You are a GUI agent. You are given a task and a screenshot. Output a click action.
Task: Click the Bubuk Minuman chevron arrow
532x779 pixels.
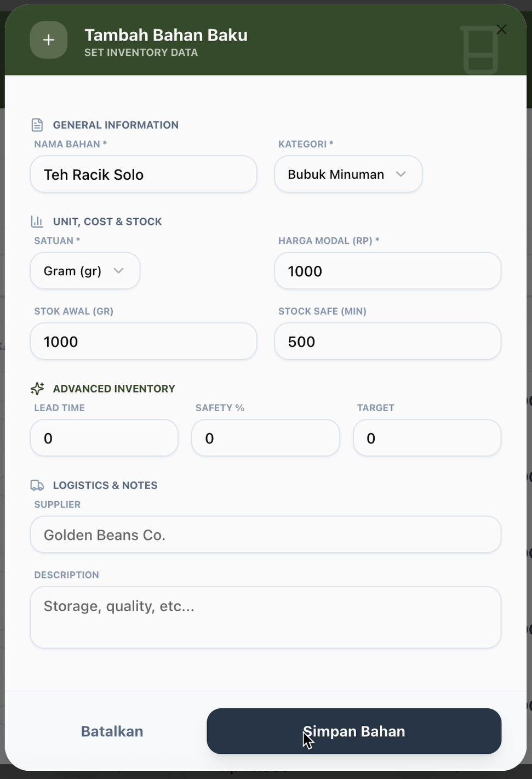click(401, 174)
